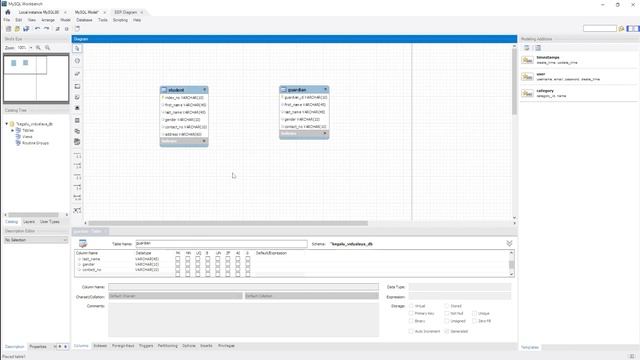Select the new routine group tool
Image resolution: width=640 pixels, height=360 pixels.
77,142
